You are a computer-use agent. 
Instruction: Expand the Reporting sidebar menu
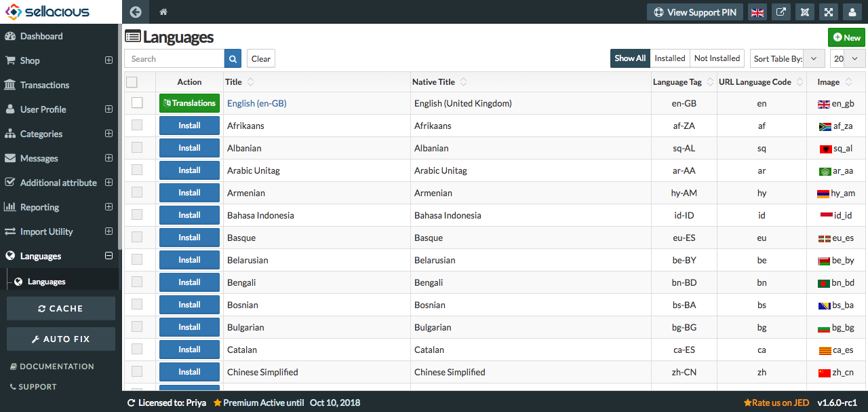pos(108,207)
